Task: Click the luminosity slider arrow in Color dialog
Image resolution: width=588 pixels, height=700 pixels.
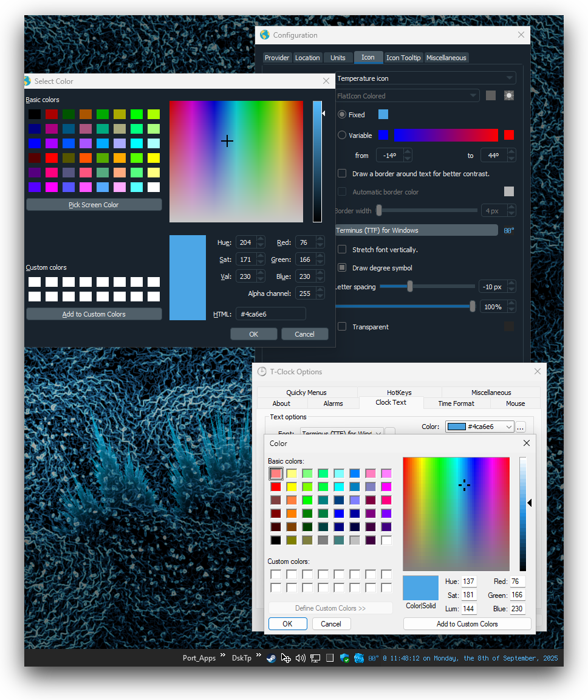Action: (x=530, y=503)
